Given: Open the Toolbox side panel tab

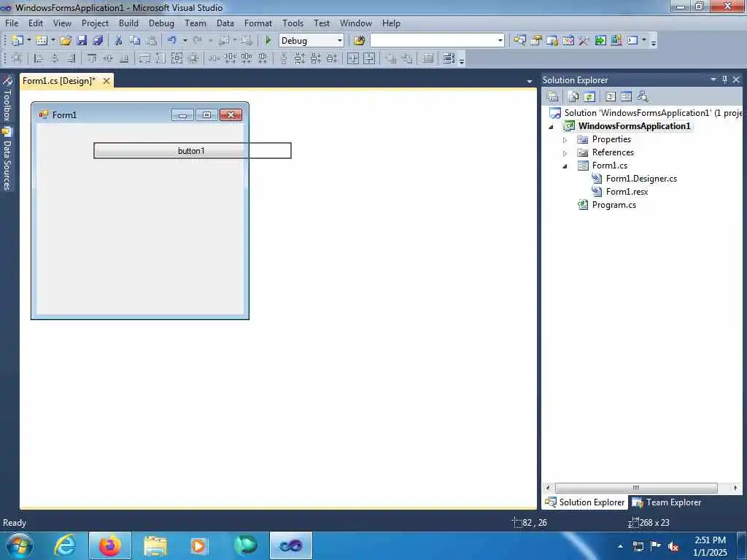Looking at the screenshot, I should 7,99.
